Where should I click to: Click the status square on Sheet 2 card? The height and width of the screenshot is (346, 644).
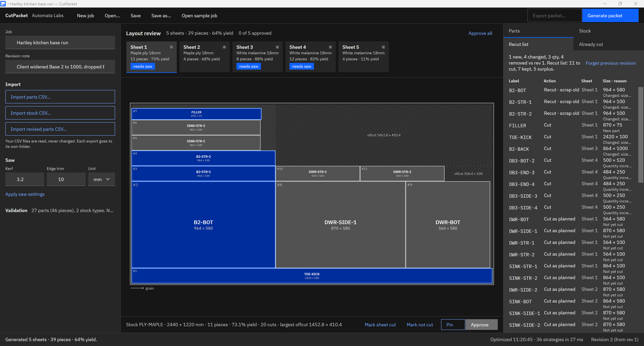coord(224,47)
